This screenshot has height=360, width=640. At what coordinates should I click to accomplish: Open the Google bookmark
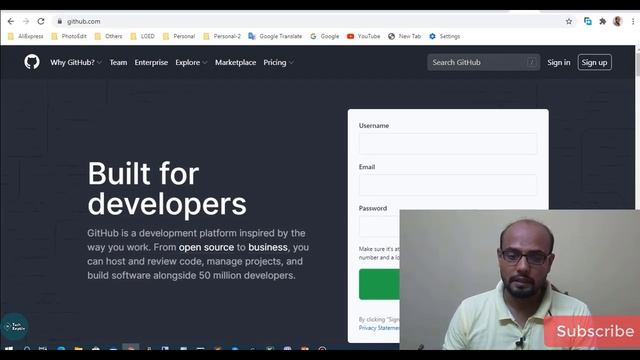(x=324, y=36)
